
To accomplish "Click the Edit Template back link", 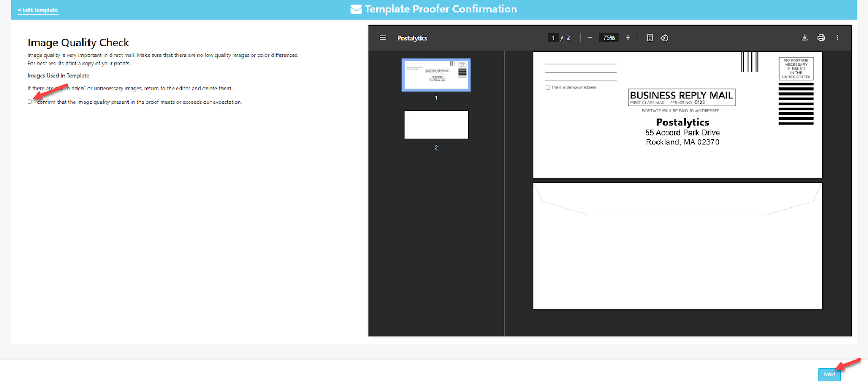I will click(x=38, y=10).
